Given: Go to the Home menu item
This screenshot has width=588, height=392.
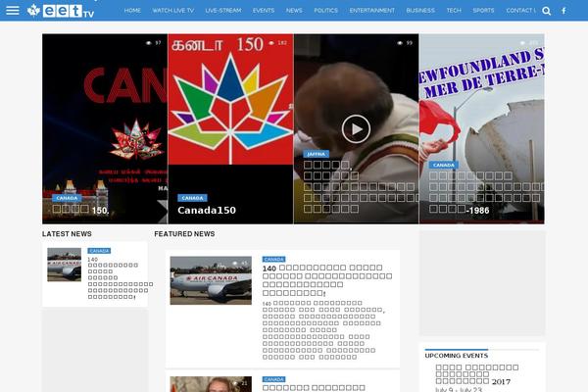Looking at the screenshot, I should (x=132, y=11).
